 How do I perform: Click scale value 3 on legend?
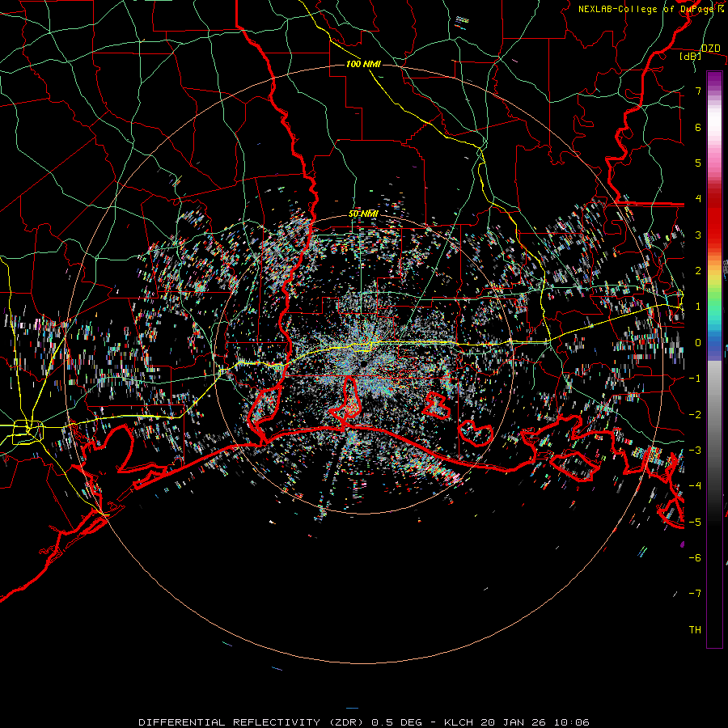pos(698,235)
